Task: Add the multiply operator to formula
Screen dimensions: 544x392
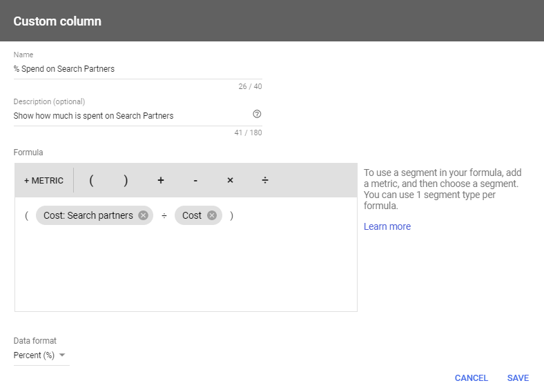Action: (230, 180)
